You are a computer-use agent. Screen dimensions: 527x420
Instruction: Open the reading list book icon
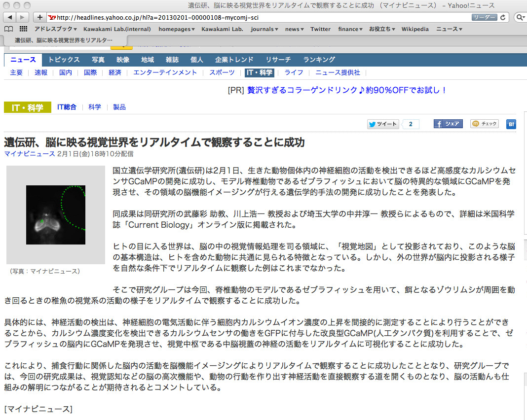coord(8,29)
